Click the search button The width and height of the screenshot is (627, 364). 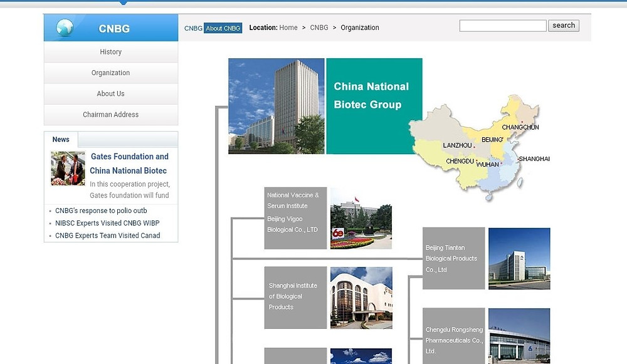564,26
